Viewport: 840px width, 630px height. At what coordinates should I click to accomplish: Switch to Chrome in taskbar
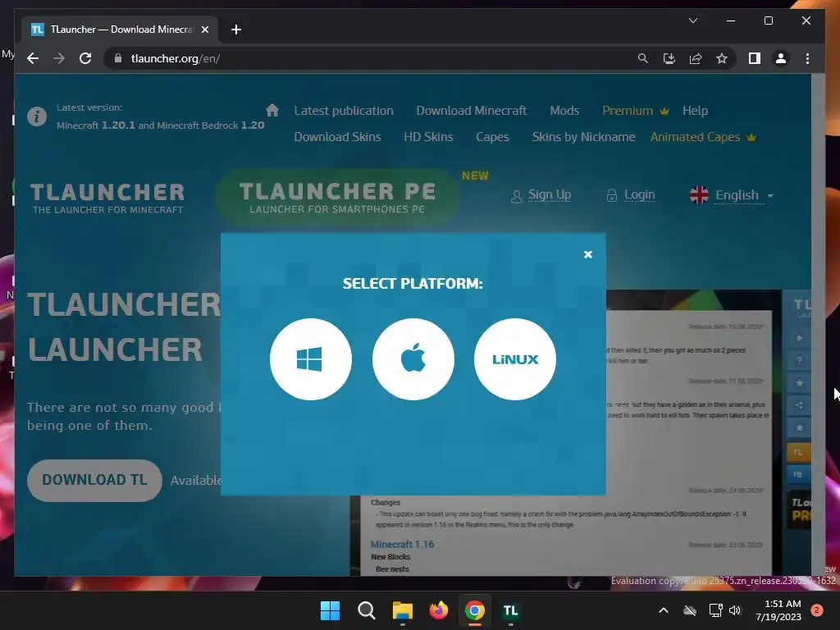(x=475, y=610)
